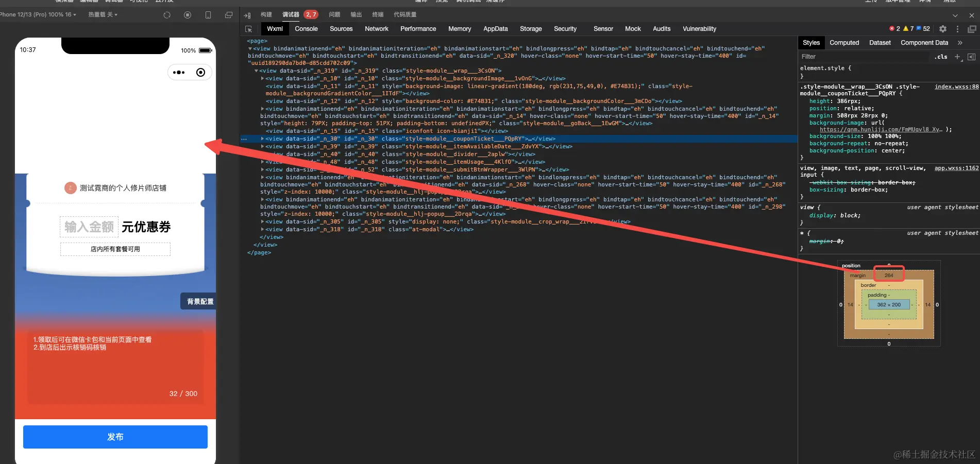Screen dimensions: 980x464
Task: Select the 构建 panel tab
Action: [x=266, y=15]
